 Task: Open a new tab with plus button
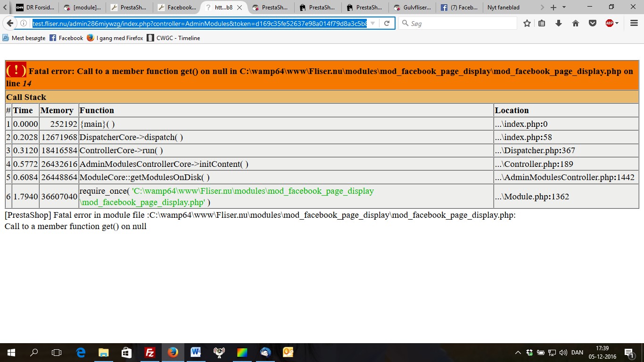click(553, 7)
